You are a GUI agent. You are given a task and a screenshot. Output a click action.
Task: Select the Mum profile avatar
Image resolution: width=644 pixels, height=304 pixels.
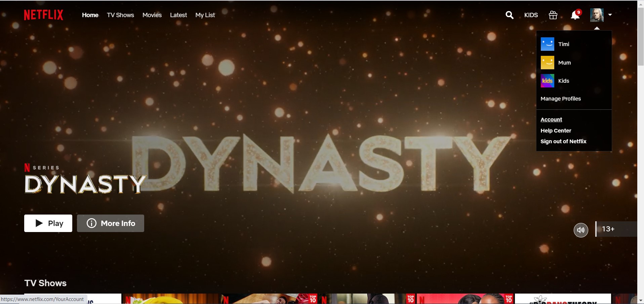pos(547,63)
